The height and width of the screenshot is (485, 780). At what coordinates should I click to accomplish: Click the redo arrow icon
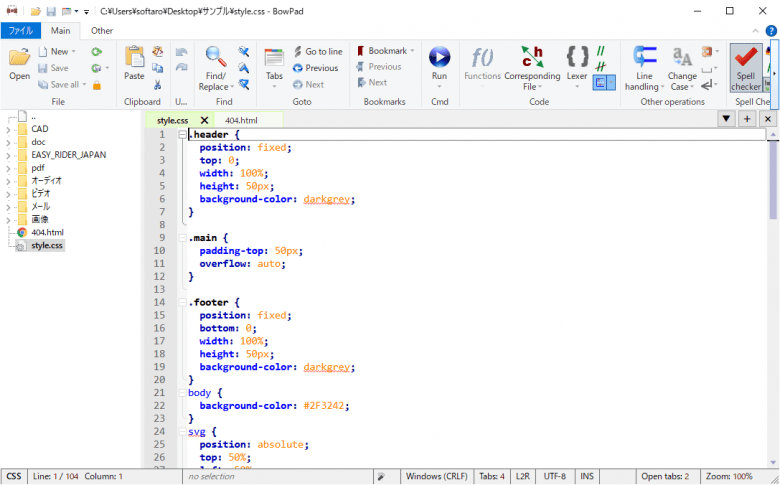(182, 67)
